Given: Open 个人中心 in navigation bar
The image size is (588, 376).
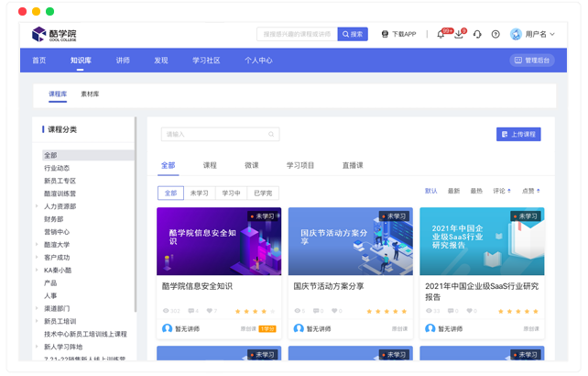Looking at the screenshot, I should 258,61.
